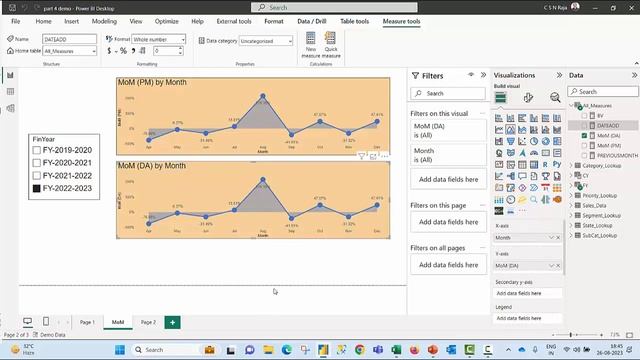The image size is (640, 360).
Task: Collapse the Visualizations pane with chevrons
Action: tap(559, 75)
